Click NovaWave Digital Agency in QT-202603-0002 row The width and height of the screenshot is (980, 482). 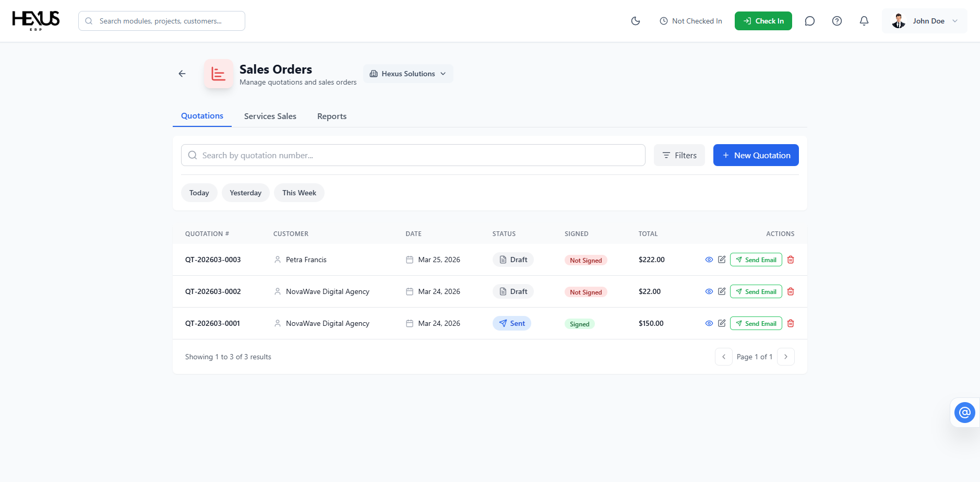coord(328,291)
